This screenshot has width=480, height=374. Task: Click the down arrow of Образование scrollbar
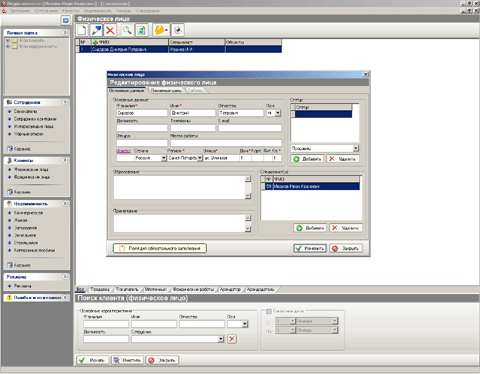[x=248, y=196]
